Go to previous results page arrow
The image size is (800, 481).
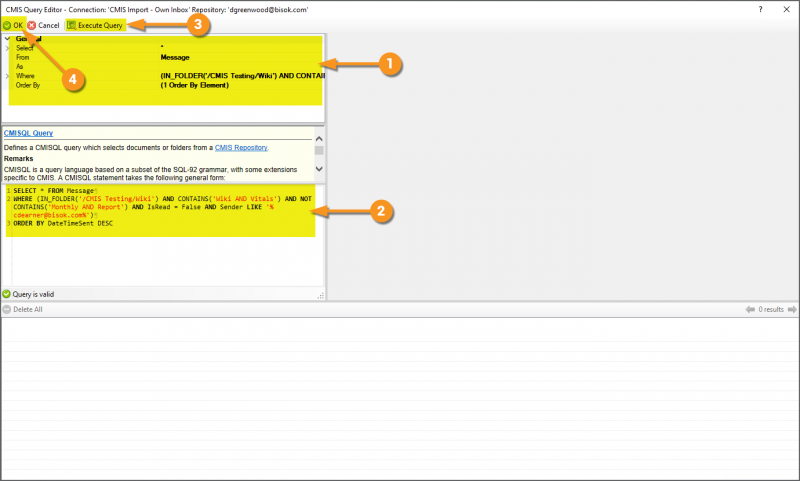750,309
